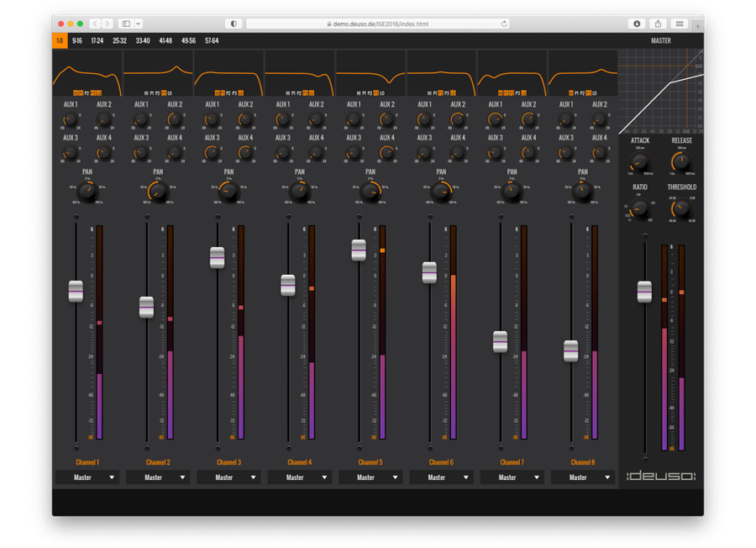The image size is (756, 548).
Task: Click Safari's forward navigation arrow
Action: [x=108, y=24]
